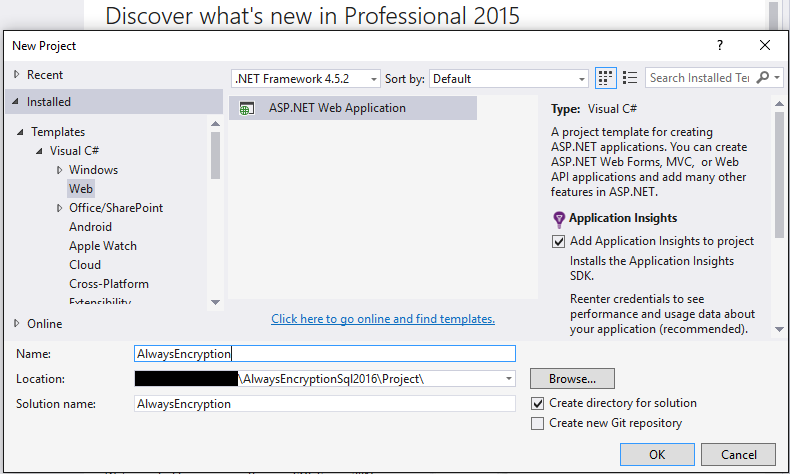790x474 pixels.
Task: Click the template tree scroll down arrow
Action: 215,302
